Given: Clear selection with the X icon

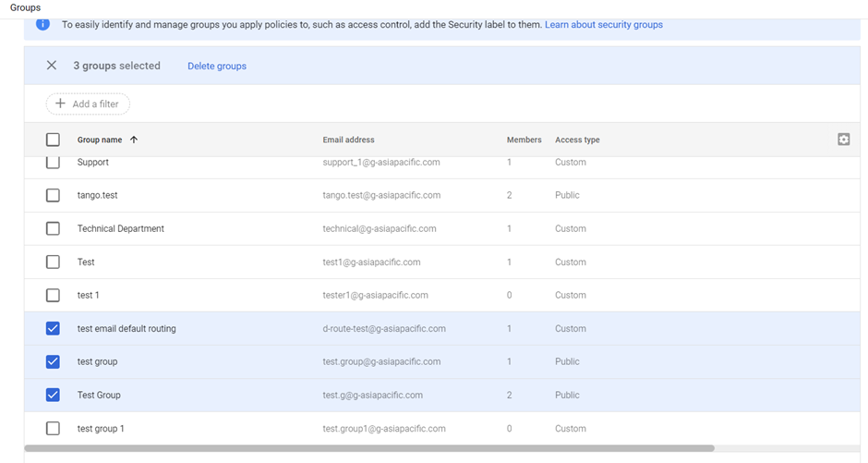Looking at the screenshot, I should 52,66.
